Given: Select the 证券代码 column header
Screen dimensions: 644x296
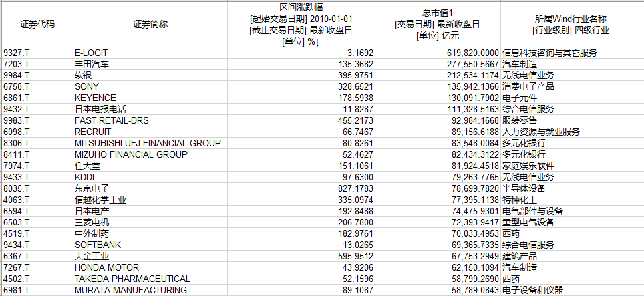Looking at the screenshot, I should pyautogui.click(x=37, y=24).
